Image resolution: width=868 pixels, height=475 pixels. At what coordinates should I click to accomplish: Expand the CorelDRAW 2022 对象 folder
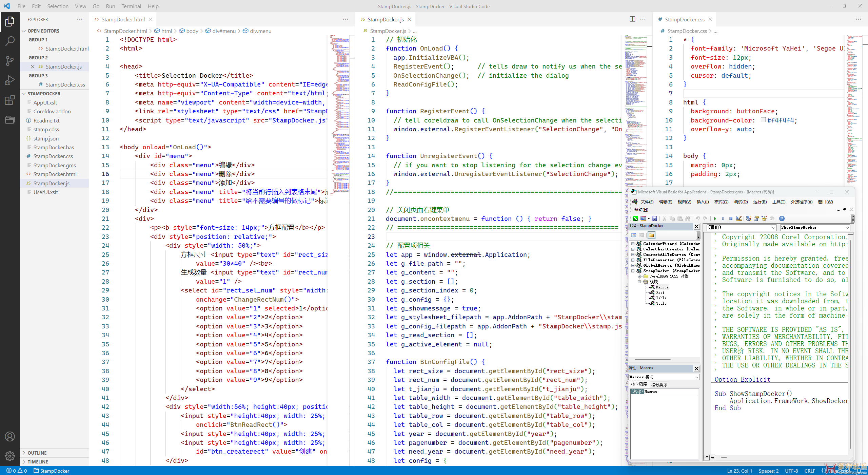click(x=639, y=276)
